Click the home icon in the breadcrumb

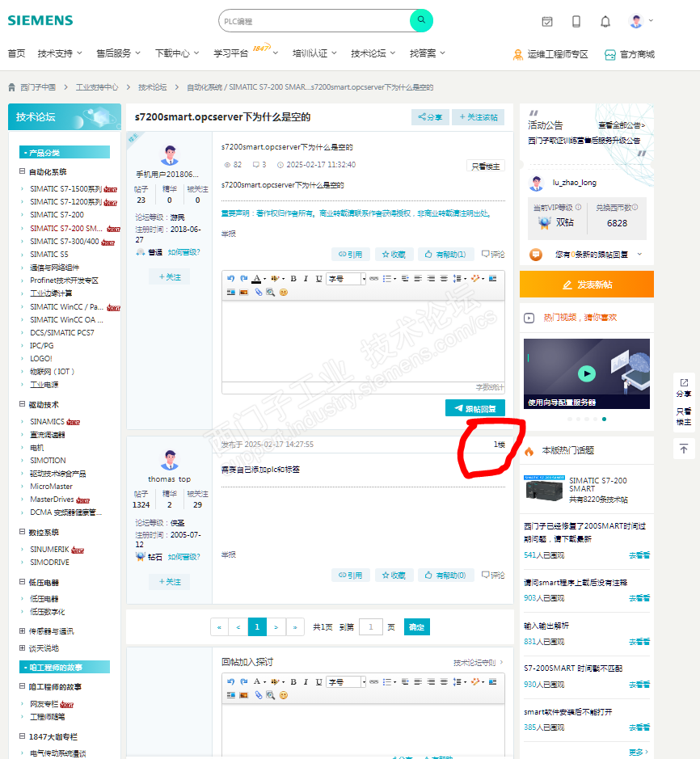11,87
